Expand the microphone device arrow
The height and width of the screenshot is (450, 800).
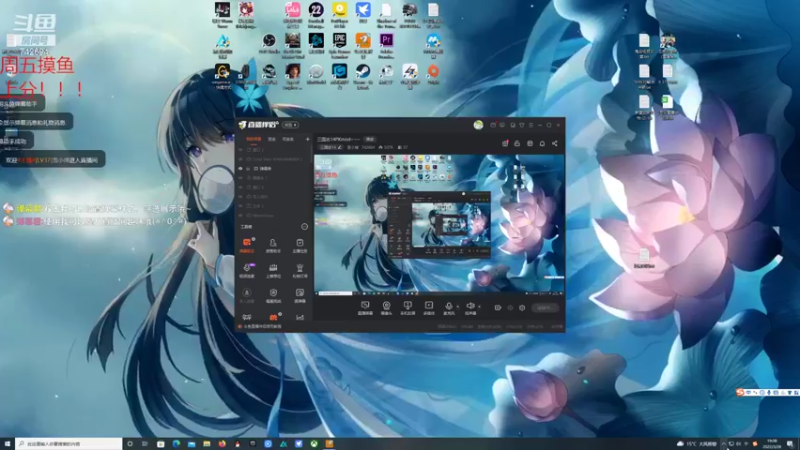tap(458, 306)
